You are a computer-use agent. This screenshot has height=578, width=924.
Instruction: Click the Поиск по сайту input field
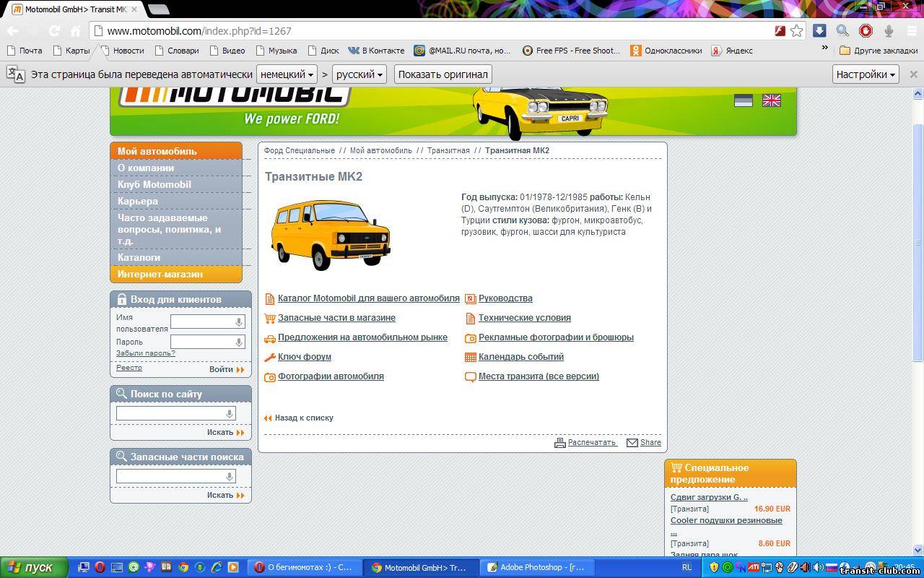coord(176,413)
